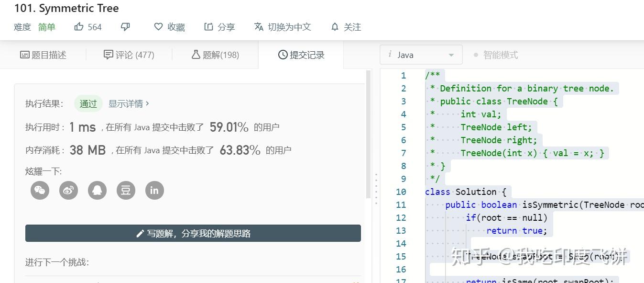Share result to Weibo icon
The height and width of the screenshot is (283, 644).
click(x=68, y=190)
